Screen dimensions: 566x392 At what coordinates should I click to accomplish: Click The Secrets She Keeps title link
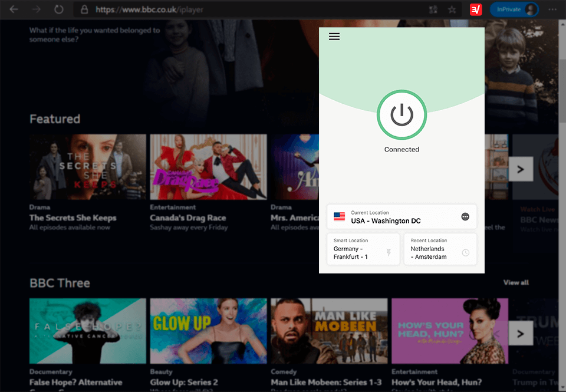[x=73, y=218]
